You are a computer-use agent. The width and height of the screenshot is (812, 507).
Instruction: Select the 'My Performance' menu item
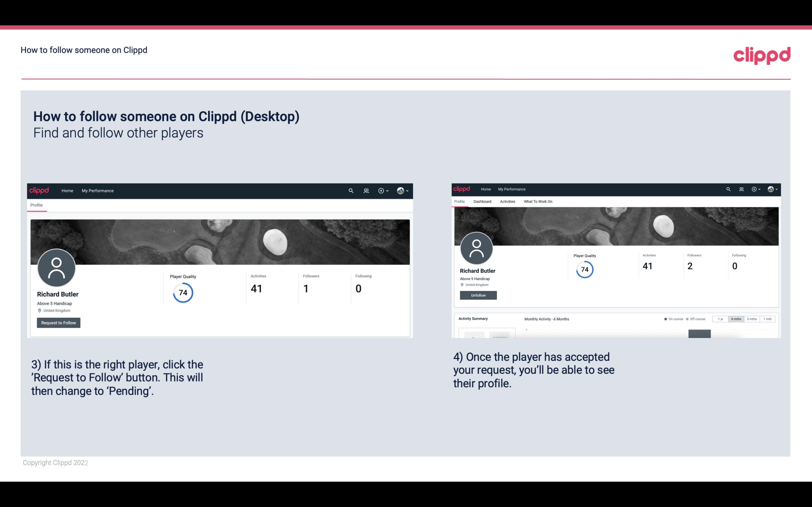pos(98,190)
